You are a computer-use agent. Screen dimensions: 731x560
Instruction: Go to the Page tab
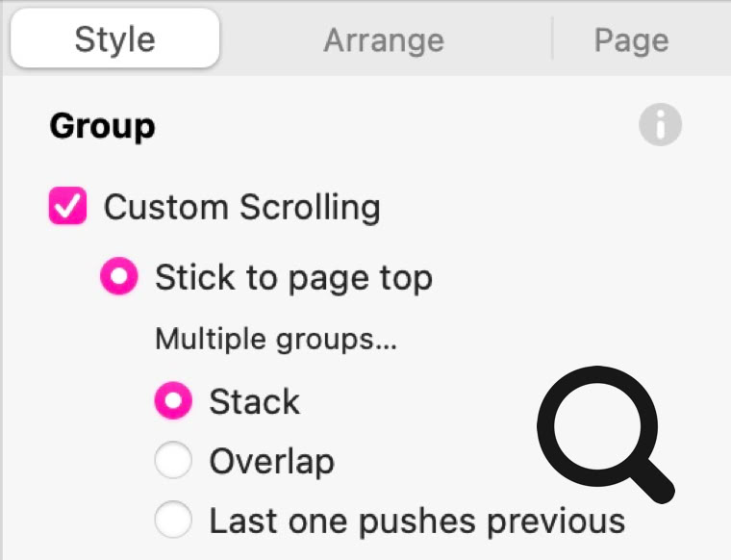click(x=631, y=40)
